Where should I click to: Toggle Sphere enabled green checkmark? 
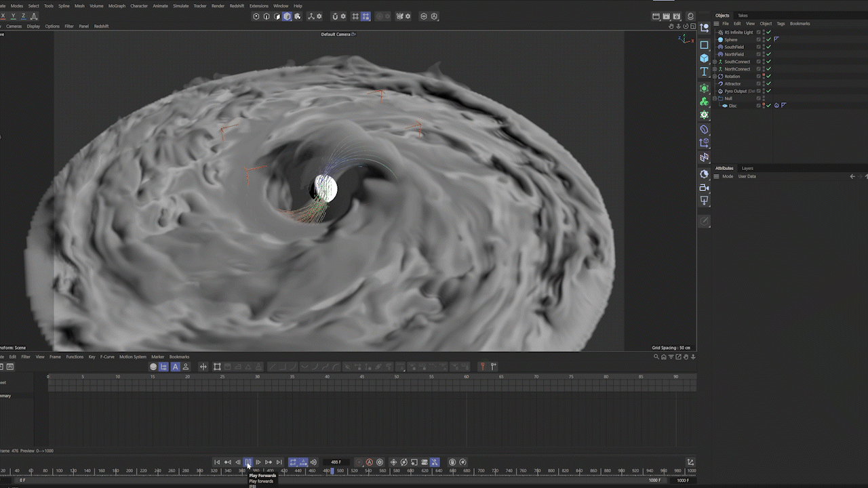point(768,40)
